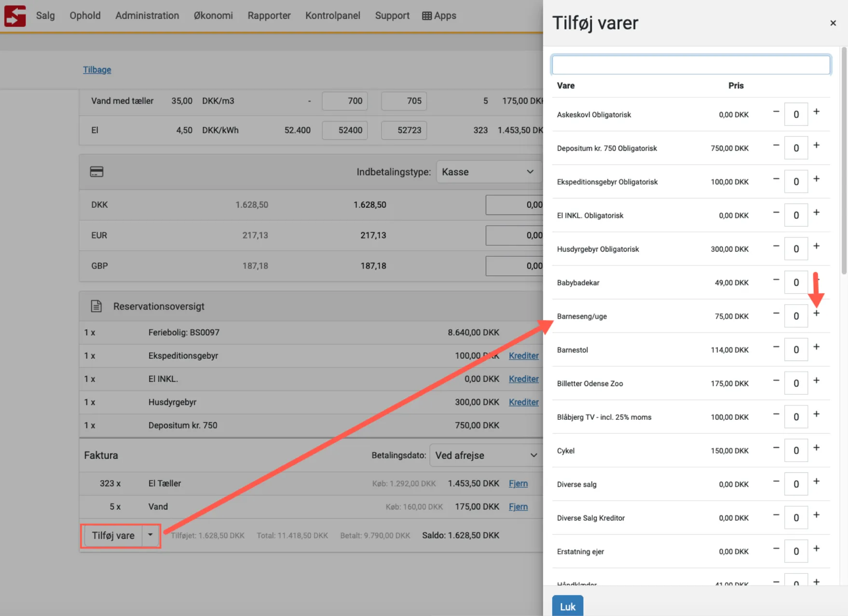Click the blue Luk button
This screenshot has width=848, height=616.
pos(567,606)
